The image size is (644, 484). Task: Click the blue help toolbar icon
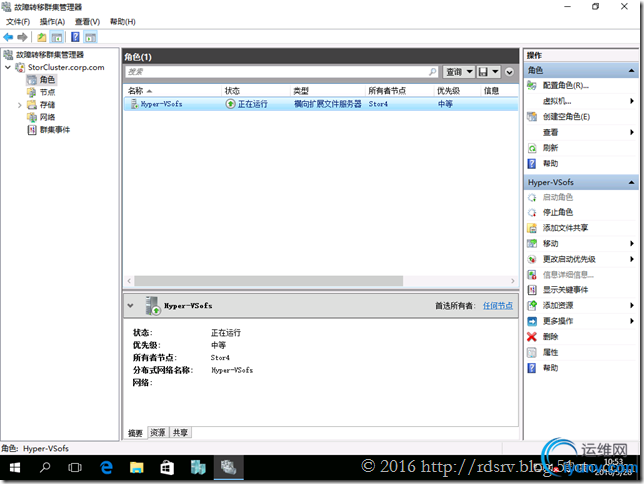pos(75,37)
